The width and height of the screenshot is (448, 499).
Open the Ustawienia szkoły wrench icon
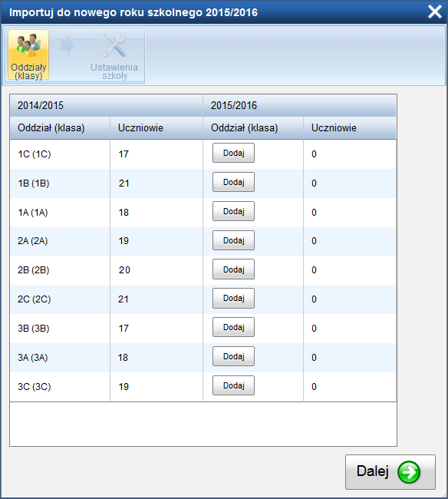pyautogui.click(x=114, y=45)
